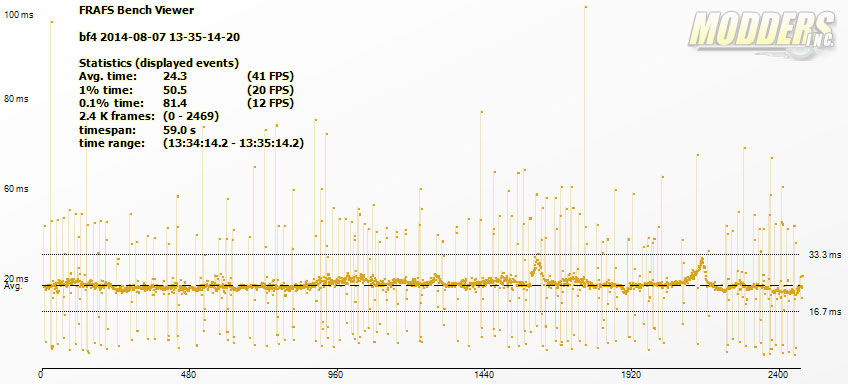This screenshot has height=384, width=848.
Task: Click the (12 FPS) value
Action: click(270, 103)
